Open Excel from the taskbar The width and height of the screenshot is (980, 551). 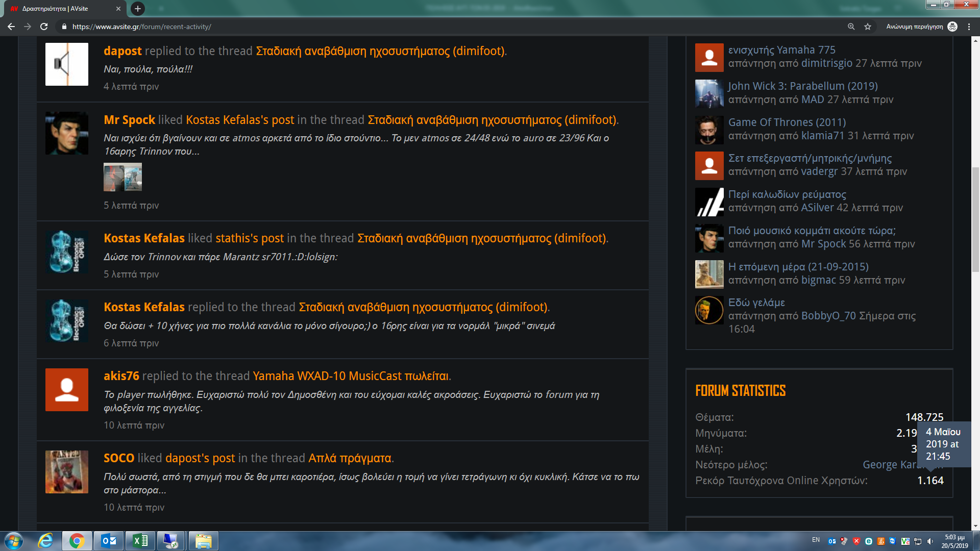coord(140,541)
